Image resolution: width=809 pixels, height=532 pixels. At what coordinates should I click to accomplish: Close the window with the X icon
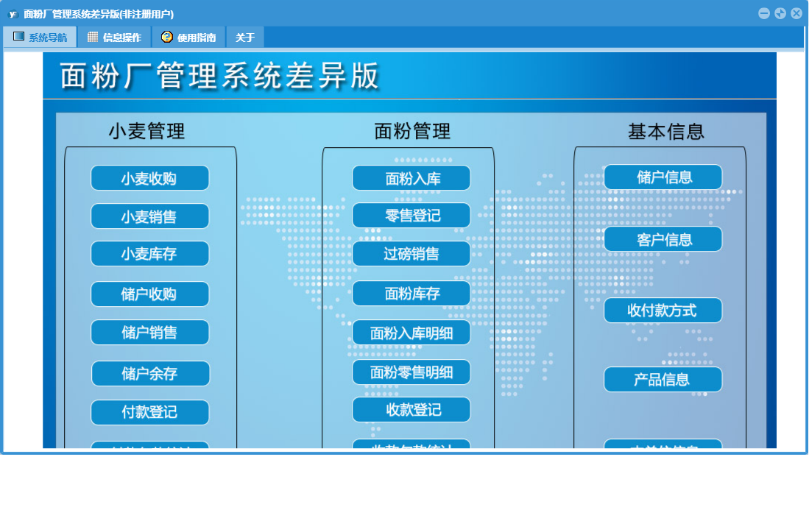[x=796, y=13]
